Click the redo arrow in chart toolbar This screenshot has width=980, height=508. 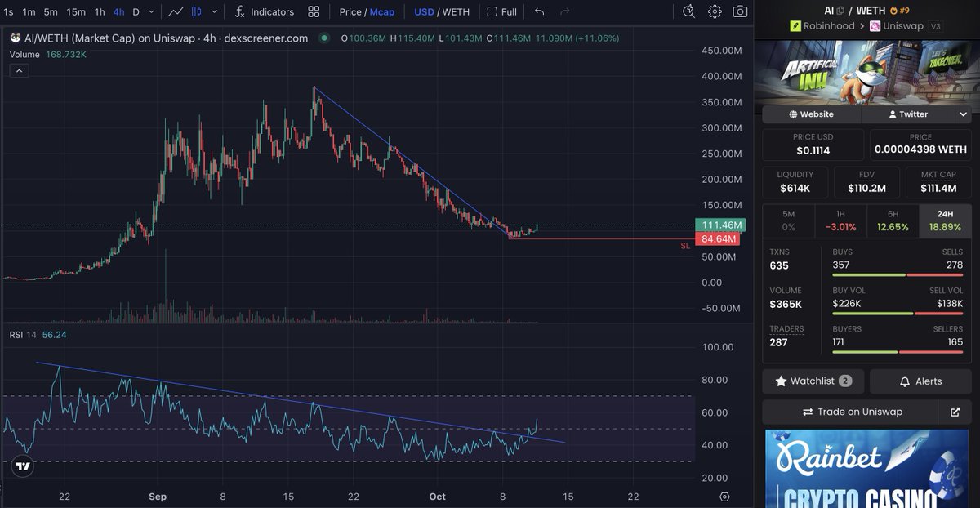tap(563, 12)
